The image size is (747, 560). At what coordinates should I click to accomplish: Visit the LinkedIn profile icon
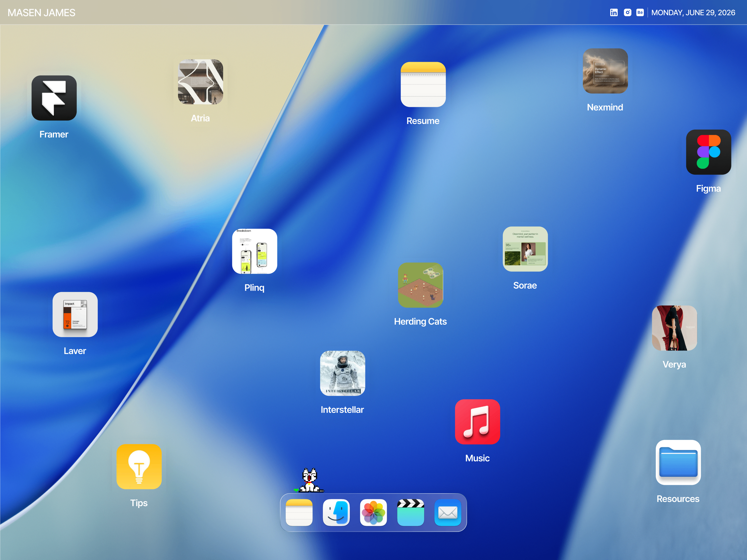614,13
